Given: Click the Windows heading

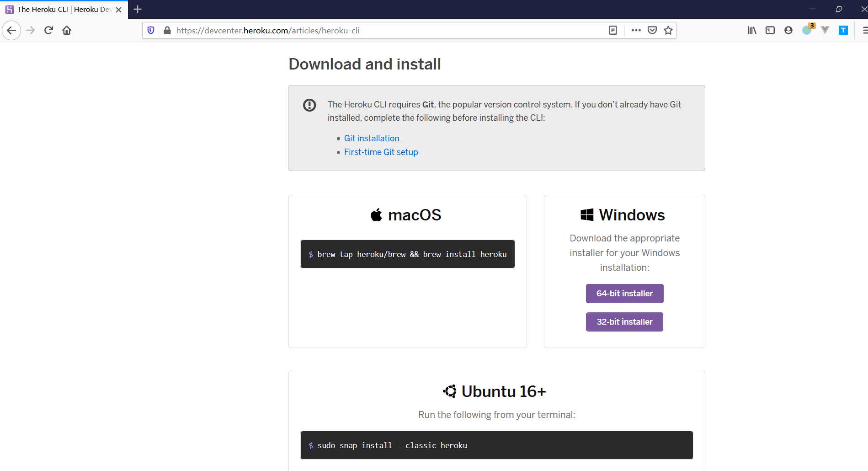Looking at the screenshot, I should click(x=632, y=215).
